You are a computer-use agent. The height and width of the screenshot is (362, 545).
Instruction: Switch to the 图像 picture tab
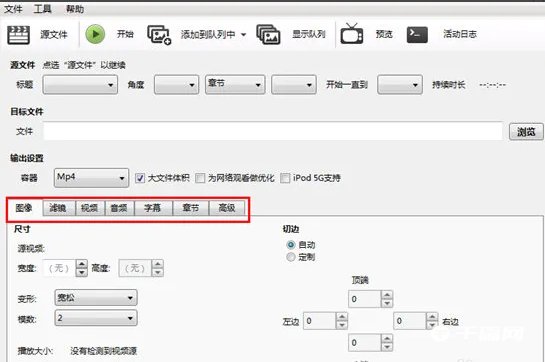(x=24, y=208)
